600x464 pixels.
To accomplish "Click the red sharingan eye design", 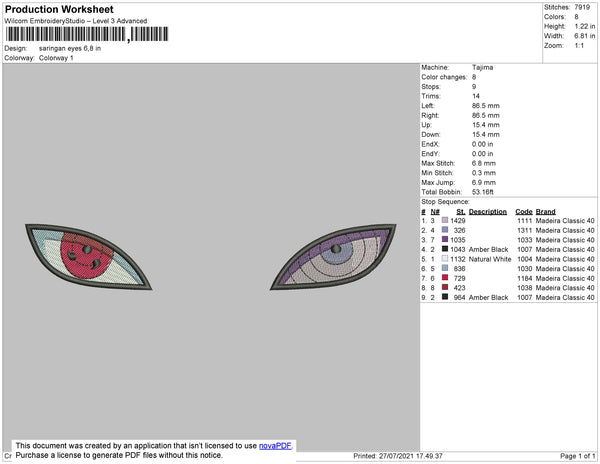I will [x=88, y=257].
